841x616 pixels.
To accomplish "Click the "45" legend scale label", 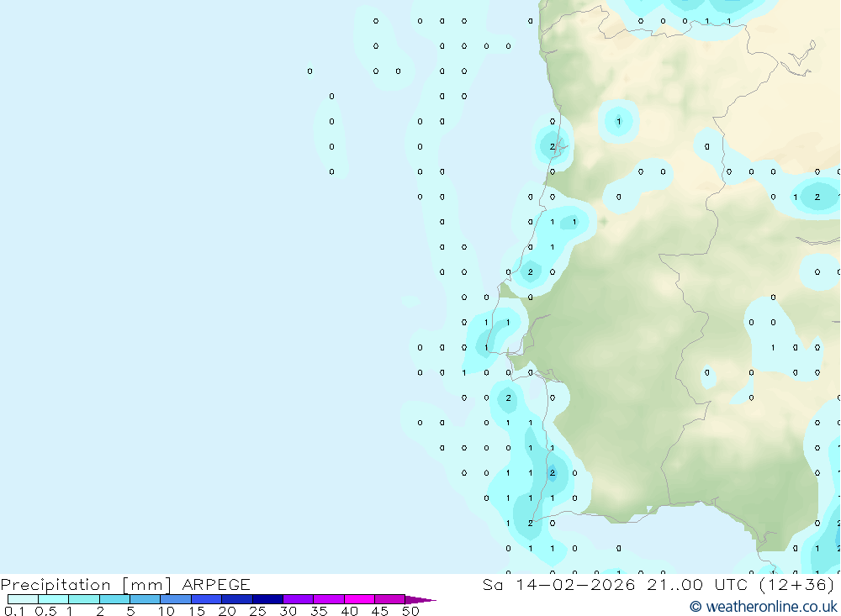I will tap(380, 611).
